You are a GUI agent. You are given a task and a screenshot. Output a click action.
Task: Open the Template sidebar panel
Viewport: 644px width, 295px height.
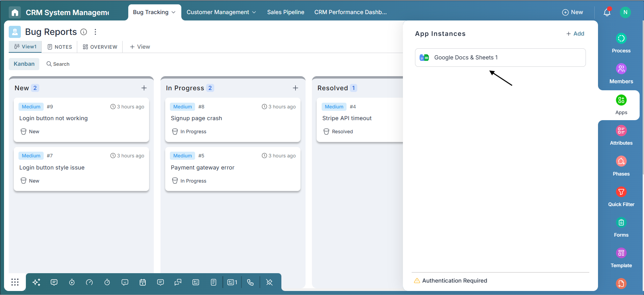click(621, 258)
